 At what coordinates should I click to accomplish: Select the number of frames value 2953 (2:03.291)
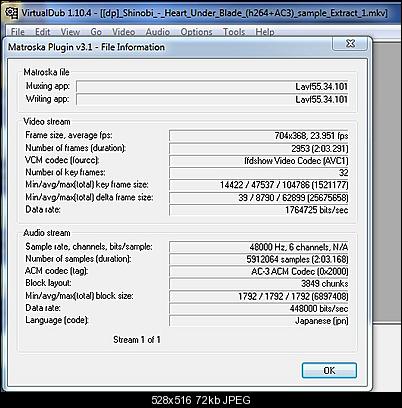click(x=259, y=148)
